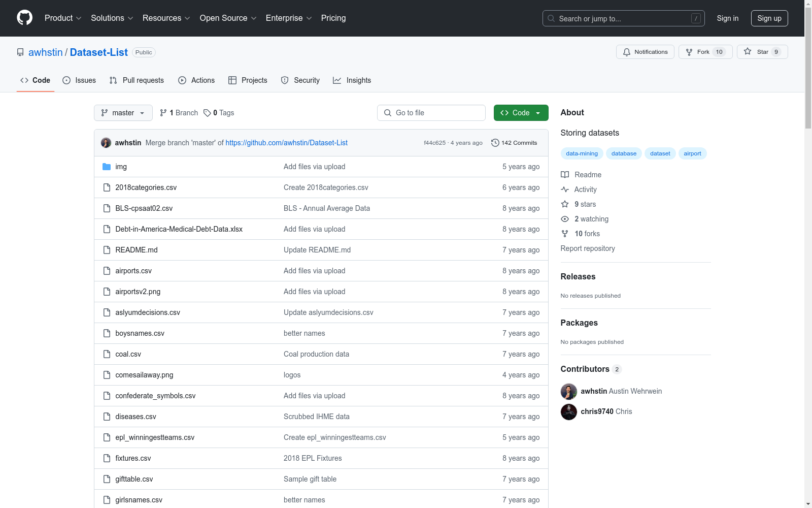Click awhstin contributor avatar
Viewport: 812px width, 508px height.
(x=569, y=391)
